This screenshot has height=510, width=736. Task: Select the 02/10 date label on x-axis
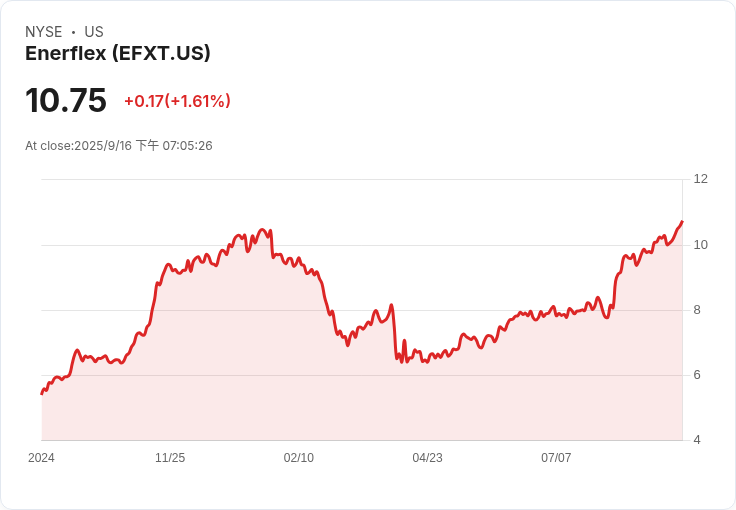click(299, 458)
